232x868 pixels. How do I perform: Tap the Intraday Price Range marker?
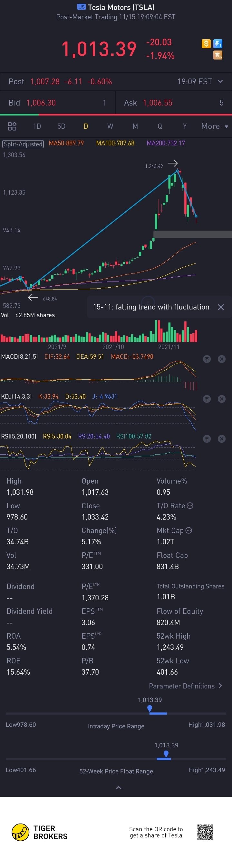pos(150,709)
